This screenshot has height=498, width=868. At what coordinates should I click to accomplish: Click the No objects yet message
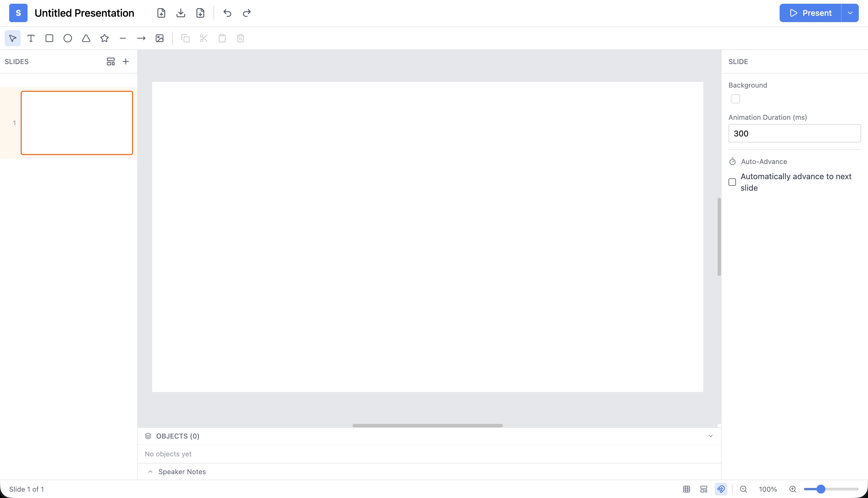(168, 454)
